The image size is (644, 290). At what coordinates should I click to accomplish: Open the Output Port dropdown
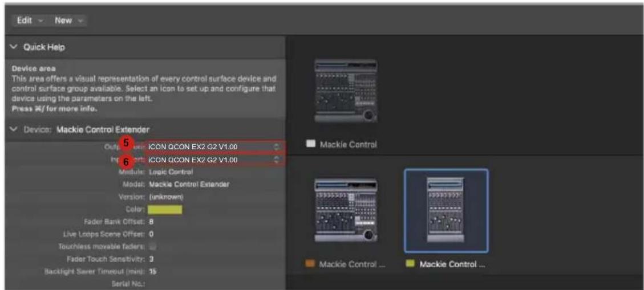(x=214, y=146)
